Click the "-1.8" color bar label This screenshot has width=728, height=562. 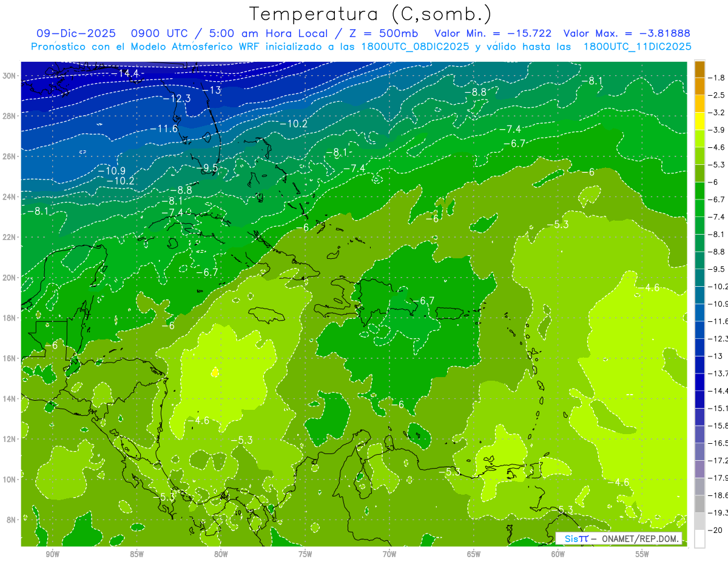717,78
